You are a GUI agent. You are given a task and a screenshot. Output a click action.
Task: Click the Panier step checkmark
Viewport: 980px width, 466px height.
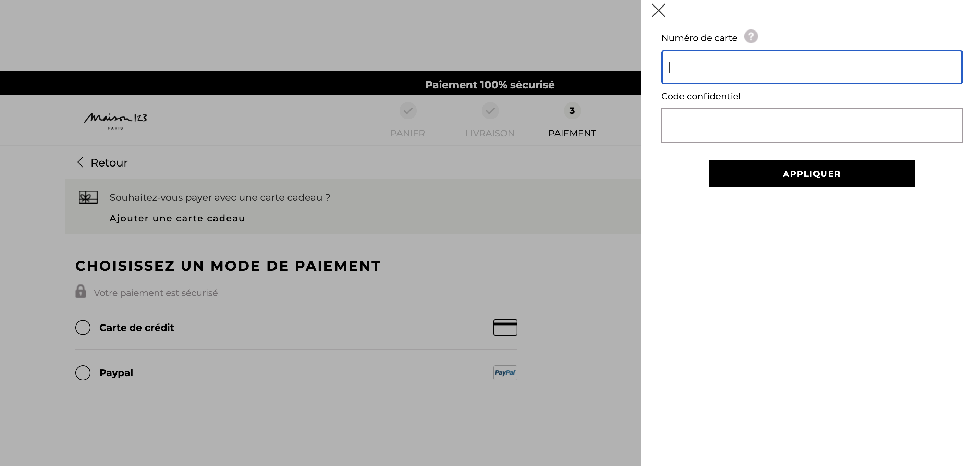(x=408, y=111)
